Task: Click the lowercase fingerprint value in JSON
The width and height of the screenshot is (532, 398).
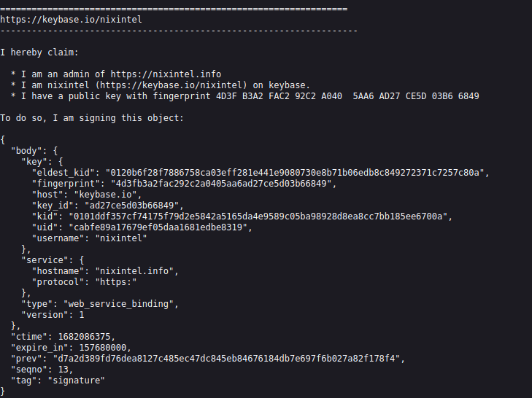Action: point(221,184)
